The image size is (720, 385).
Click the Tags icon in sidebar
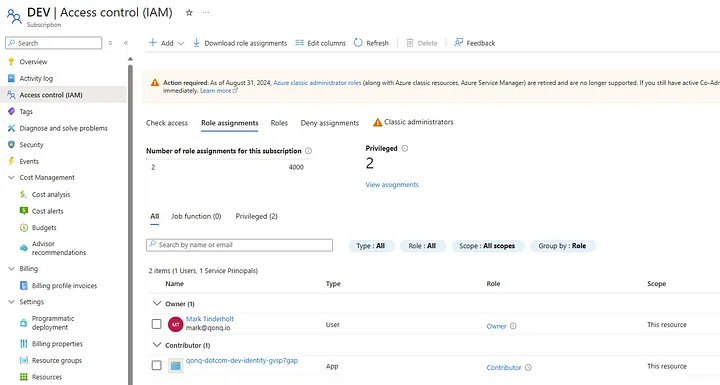click(11, 112)
